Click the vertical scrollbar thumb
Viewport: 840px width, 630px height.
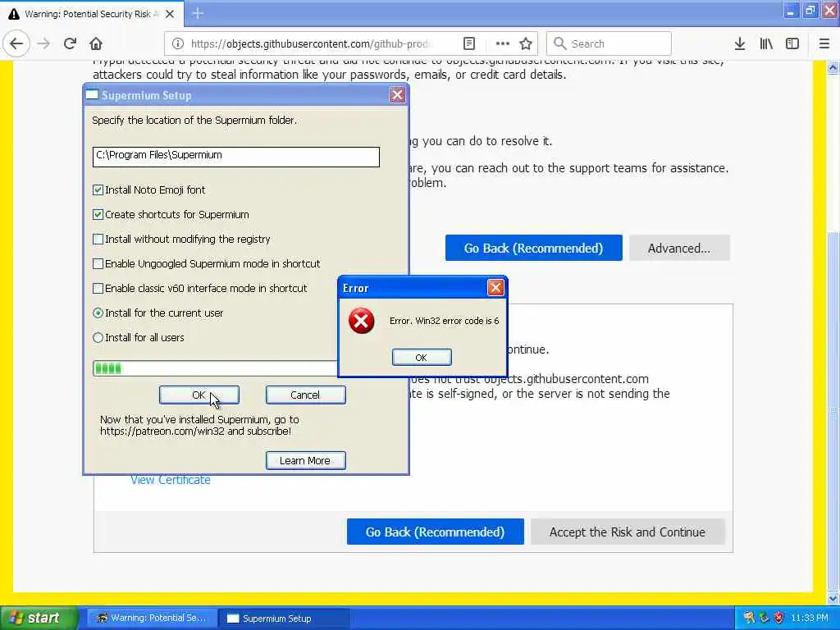(833, 411)
